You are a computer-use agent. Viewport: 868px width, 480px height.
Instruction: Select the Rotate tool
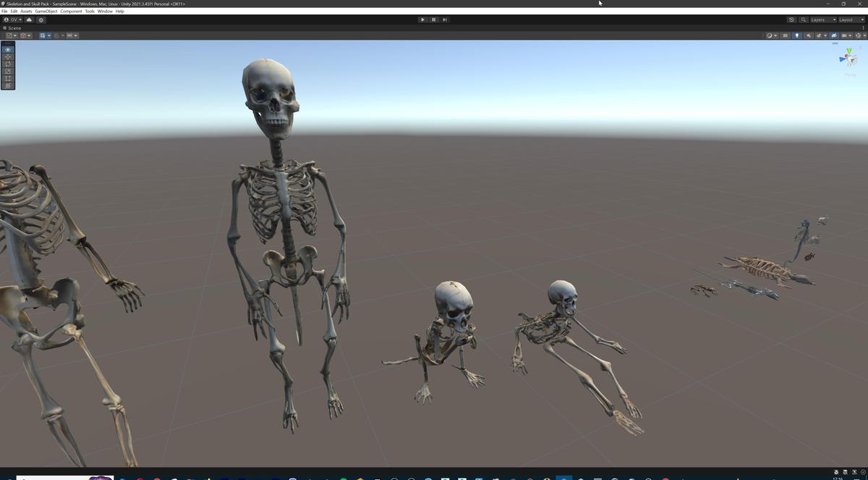coord(7,64)
